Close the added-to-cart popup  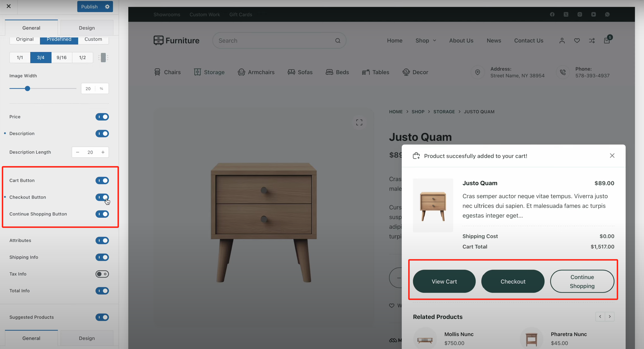coord(612,156)
